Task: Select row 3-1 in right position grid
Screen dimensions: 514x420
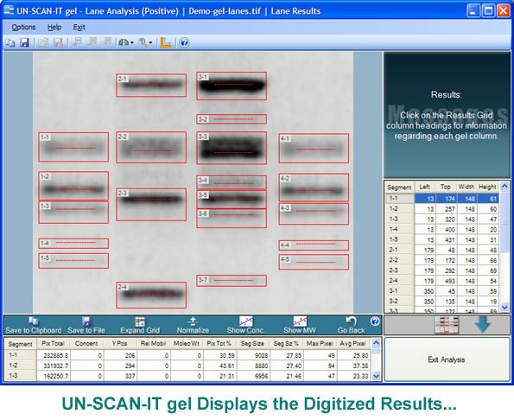Action: [x=442, y=291]
